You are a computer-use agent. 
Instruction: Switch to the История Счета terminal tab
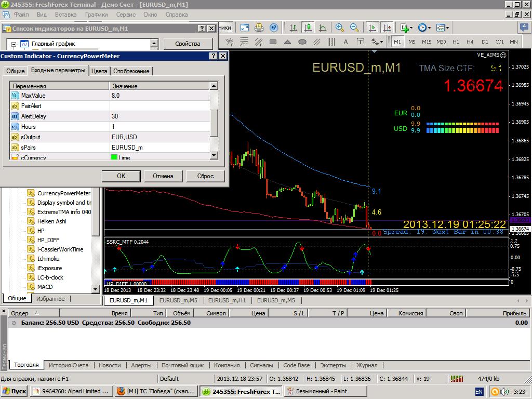pos(69,365)
